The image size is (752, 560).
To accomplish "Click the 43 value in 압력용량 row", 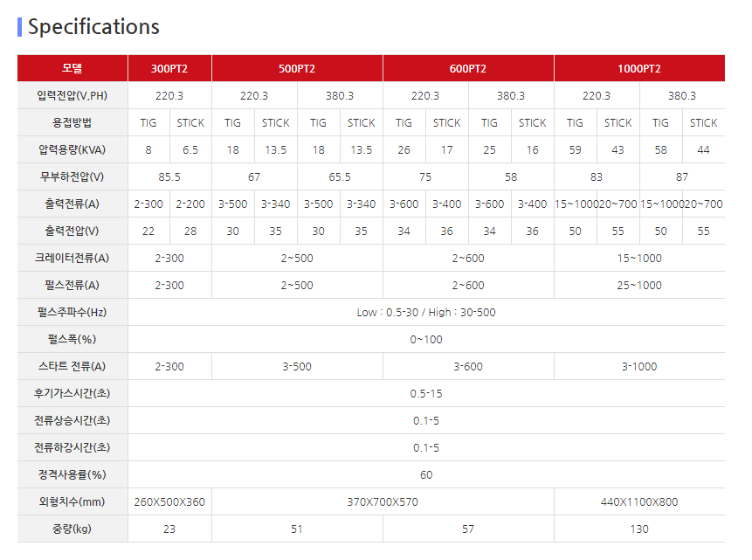I will 617,150.
